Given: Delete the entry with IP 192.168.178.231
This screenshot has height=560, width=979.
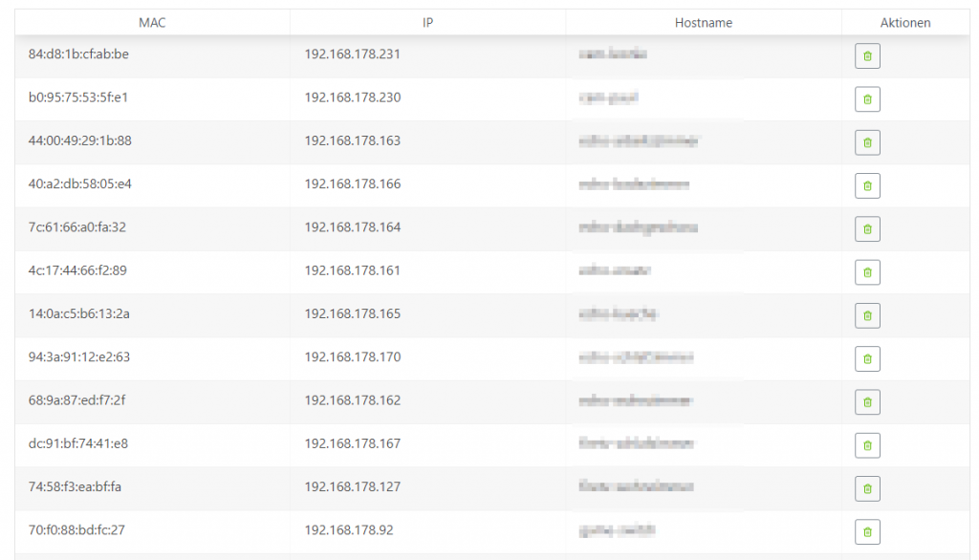Looking at the screenshot, I should point(867,56).
